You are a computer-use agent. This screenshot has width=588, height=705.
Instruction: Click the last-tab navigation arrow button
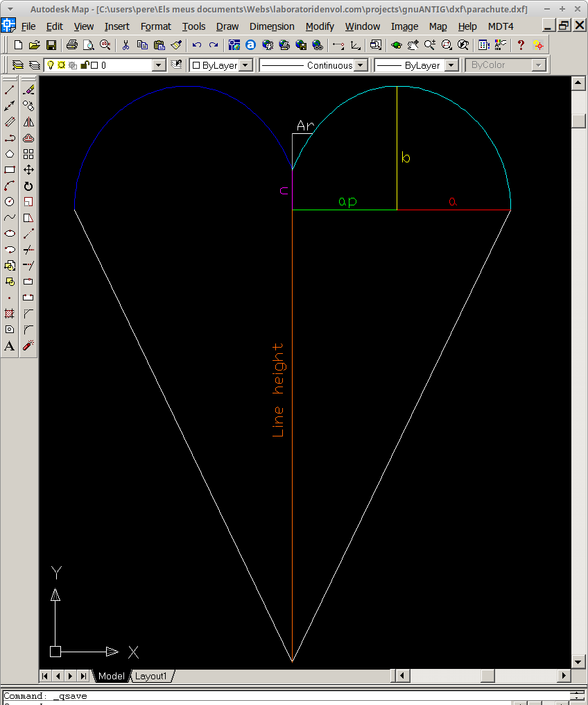coord(83,676)
